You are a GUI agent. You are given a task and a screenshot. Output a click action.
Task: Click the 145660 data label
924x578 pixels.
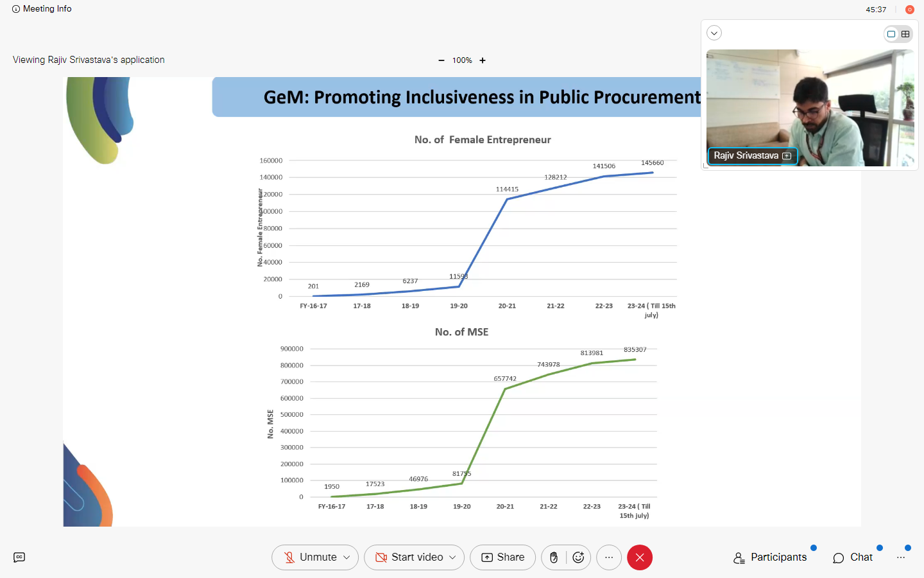pos(653,163)
